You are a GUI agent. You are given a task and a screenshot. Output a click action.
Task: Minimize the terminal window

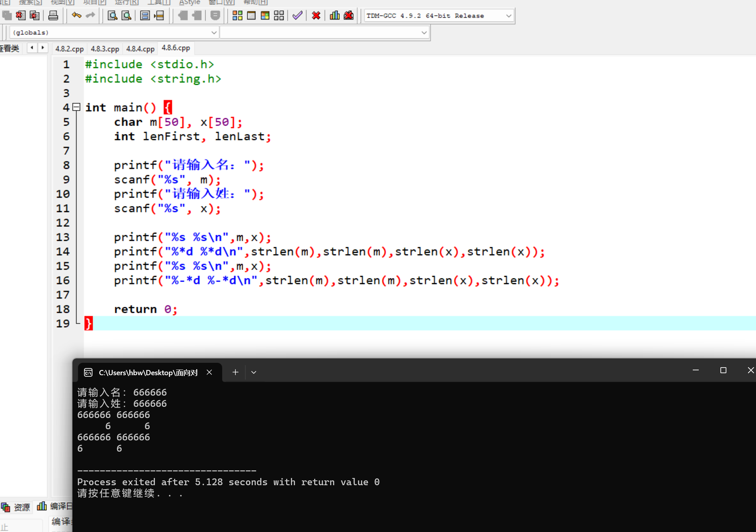pyautogui.click(x=696, y=370)
